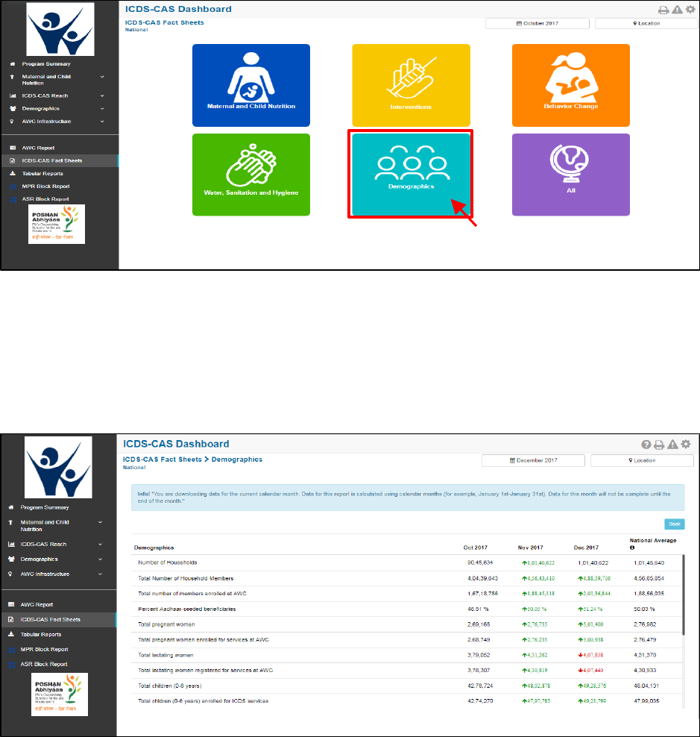
Task: Open the Maternal and Child Nutrition tile
Action: (251, 85)
